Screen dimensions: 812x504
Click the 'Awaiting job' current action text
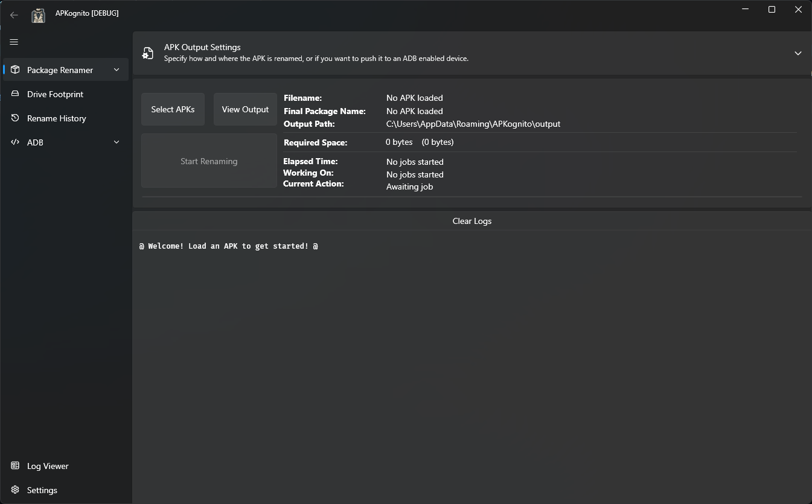click(409, 187)
